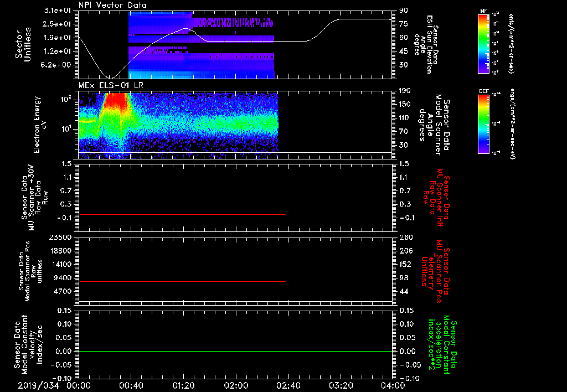Select the 'NPI Vector Data' panel title
The image size is (567, 392).
pos(112,5)
